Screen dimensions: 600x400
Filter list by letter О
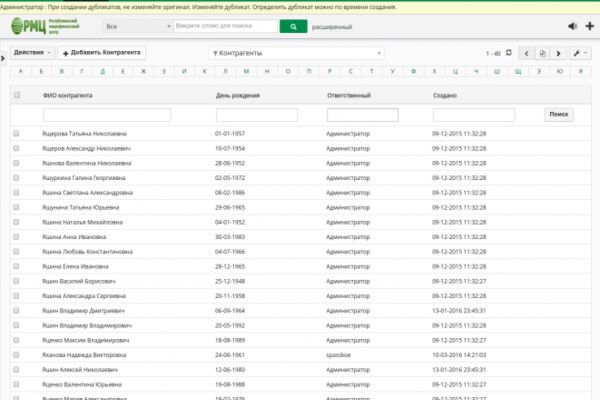[288, 71]
